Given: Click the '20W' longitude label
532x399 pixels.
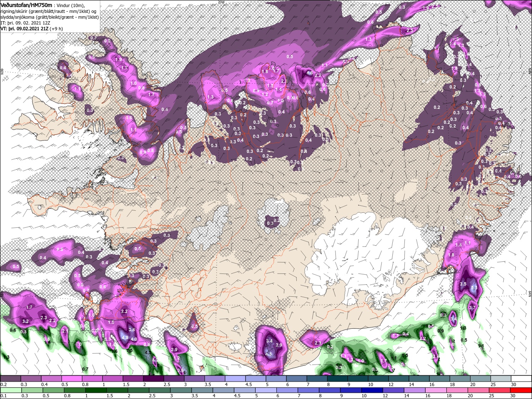Looking at the screenshot, I should (221, 2).
